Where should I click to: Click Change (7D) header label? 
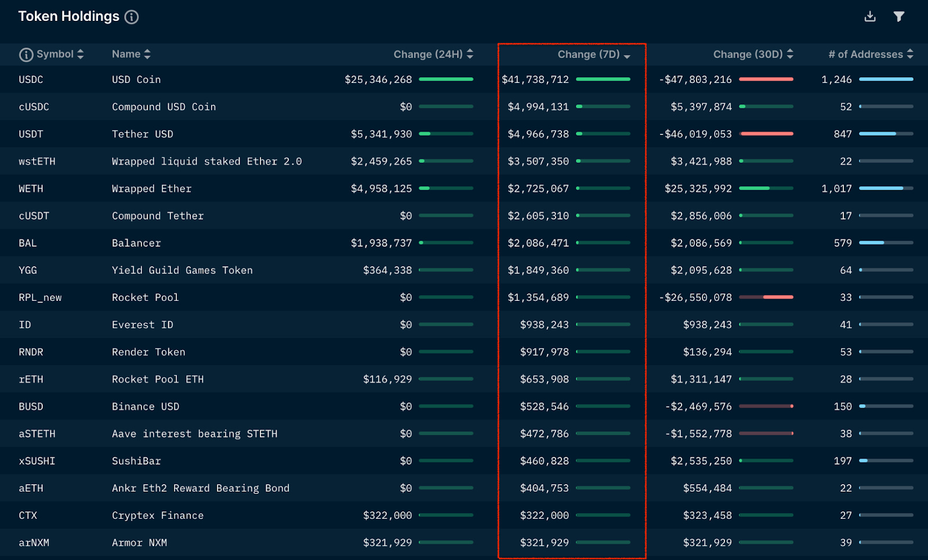(589, 54)
